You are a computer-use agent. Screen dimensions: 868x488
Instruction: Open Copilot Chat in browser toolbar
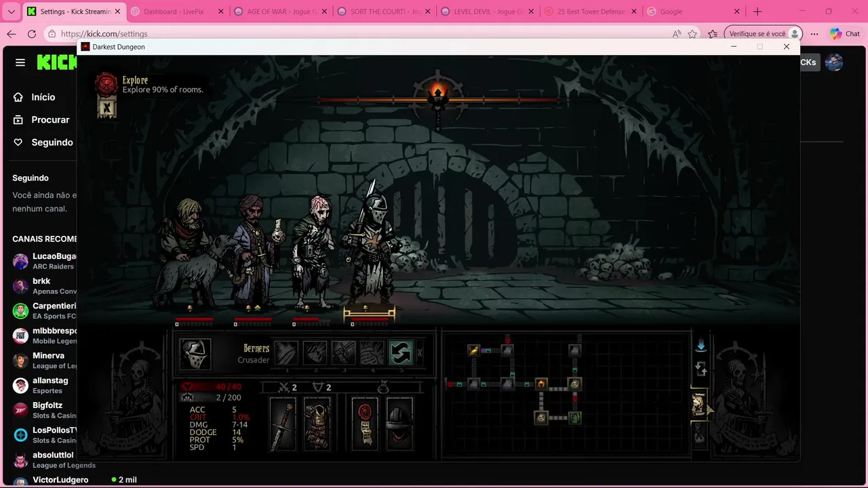[845, 34]
